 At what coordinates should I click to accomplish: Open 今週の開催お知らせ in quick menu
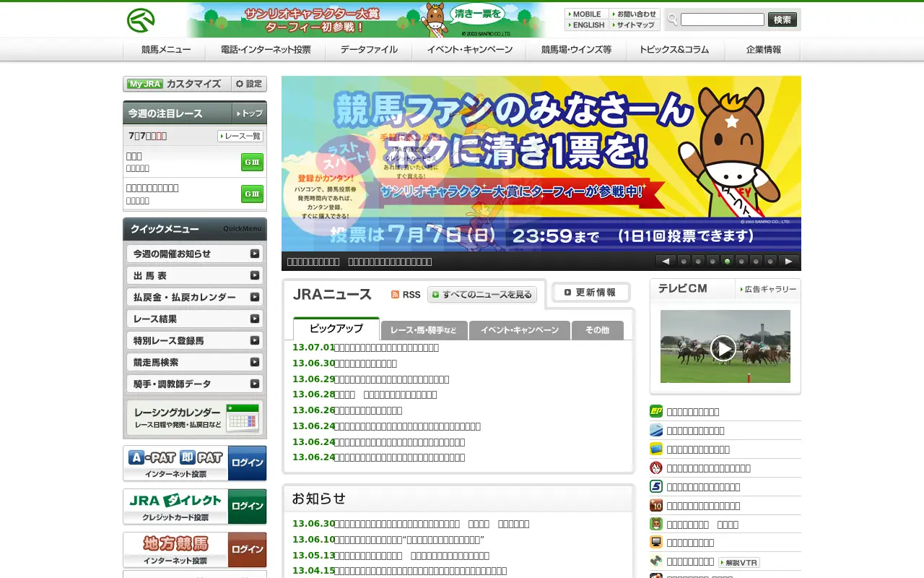[195, 254]
